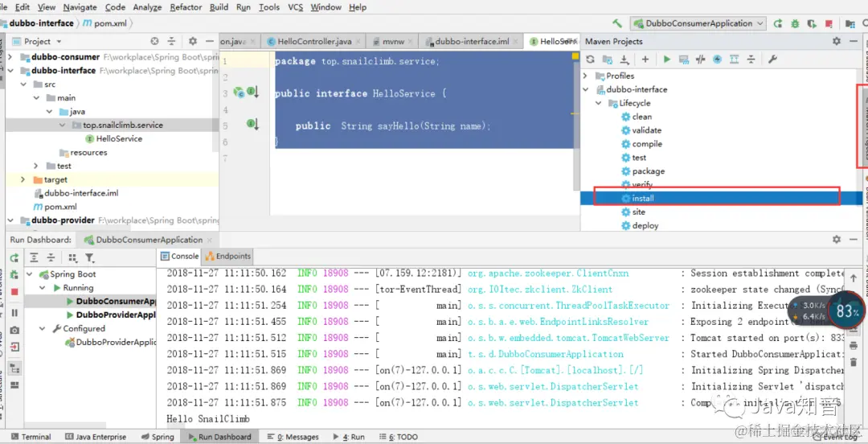
Task: Open the 6: TODO tool window
Action: coord(398,437)
